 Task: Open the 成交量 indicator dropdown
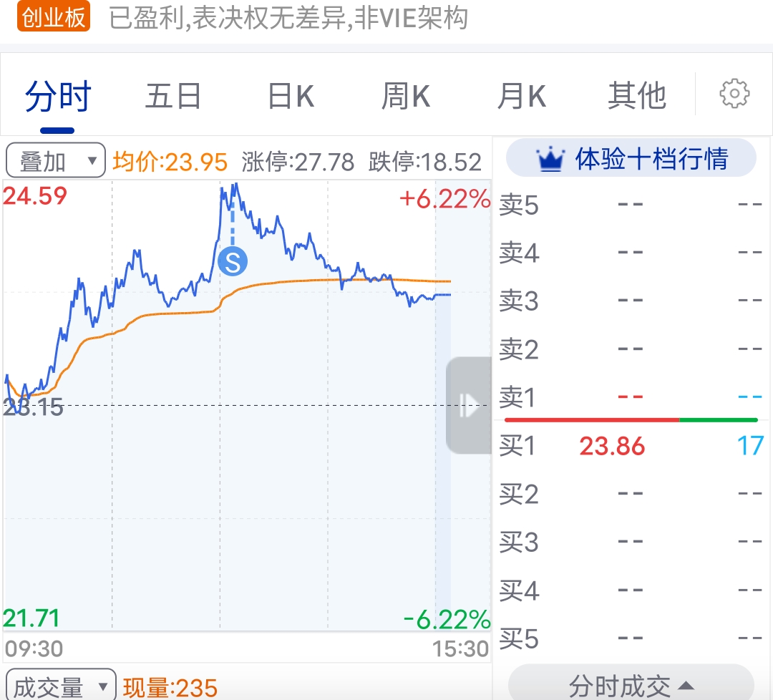click(61, 686)
